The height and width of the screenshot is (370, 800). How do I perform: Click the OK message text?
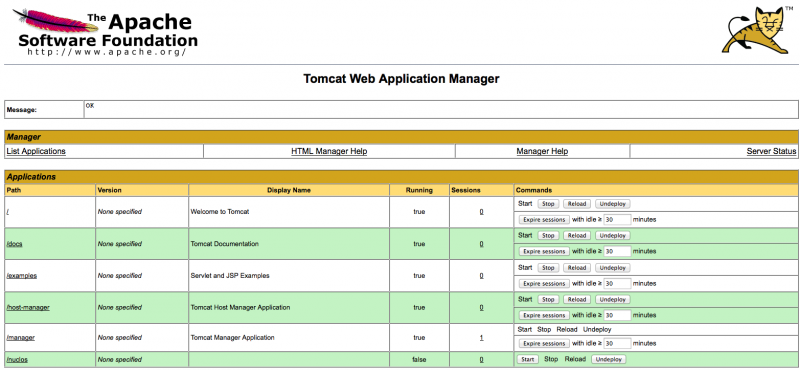point(90,106)
